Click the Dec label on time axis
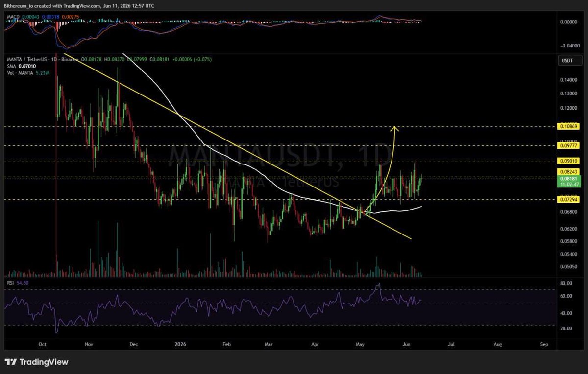 [135, 345]
